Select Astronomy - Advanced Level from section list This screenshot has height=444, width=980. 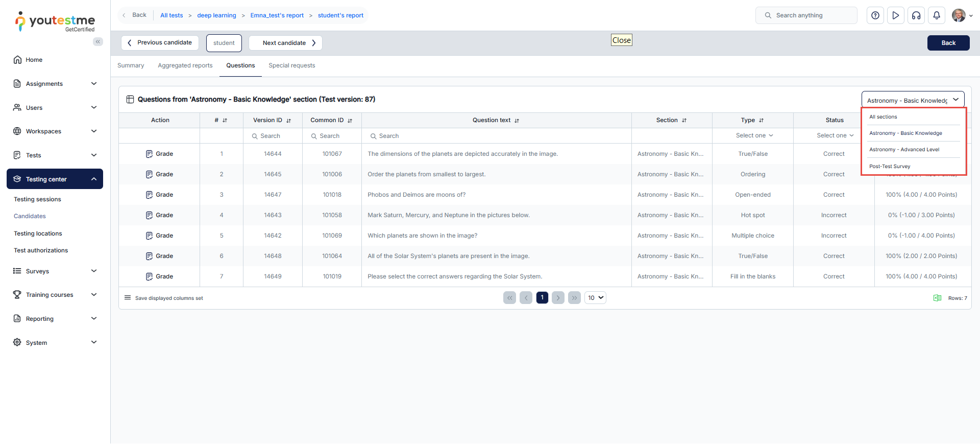click(904, 150)
